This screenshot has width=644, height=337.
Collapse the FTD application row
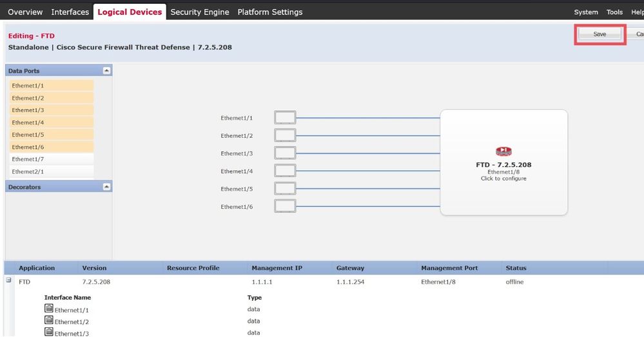tap(8, 280)
